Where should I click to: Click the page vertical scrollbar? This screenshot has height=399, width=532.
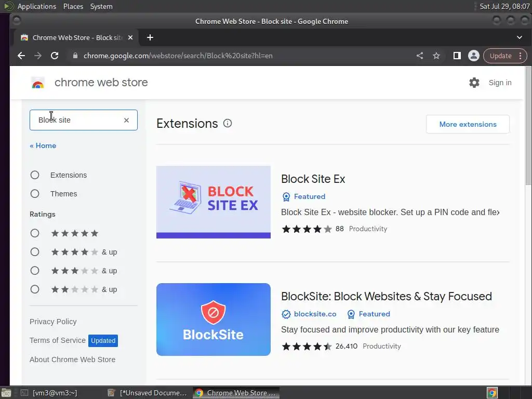coord(528,126)
